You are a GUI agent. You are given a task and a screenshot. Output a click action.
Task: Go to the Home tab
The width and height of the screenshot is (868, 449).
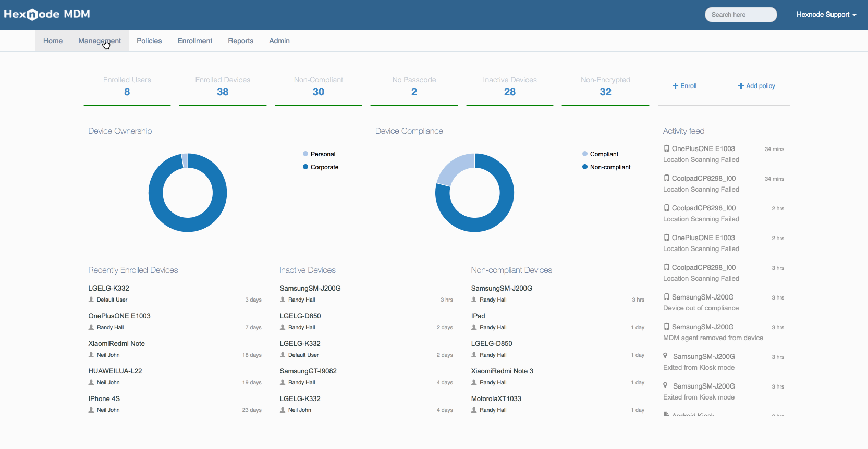(x=53, y=41)
